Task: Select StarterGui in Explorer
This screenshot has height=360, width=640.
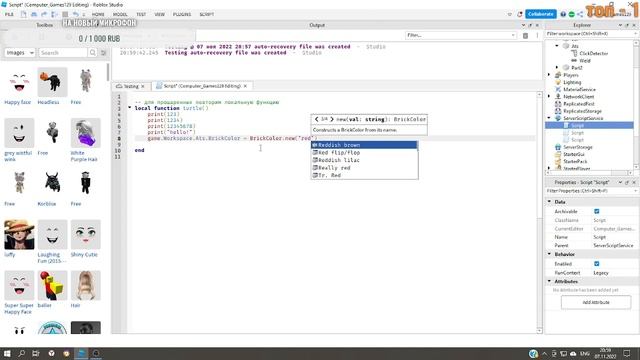Action: pyautogui.click(x=574, y=154)
